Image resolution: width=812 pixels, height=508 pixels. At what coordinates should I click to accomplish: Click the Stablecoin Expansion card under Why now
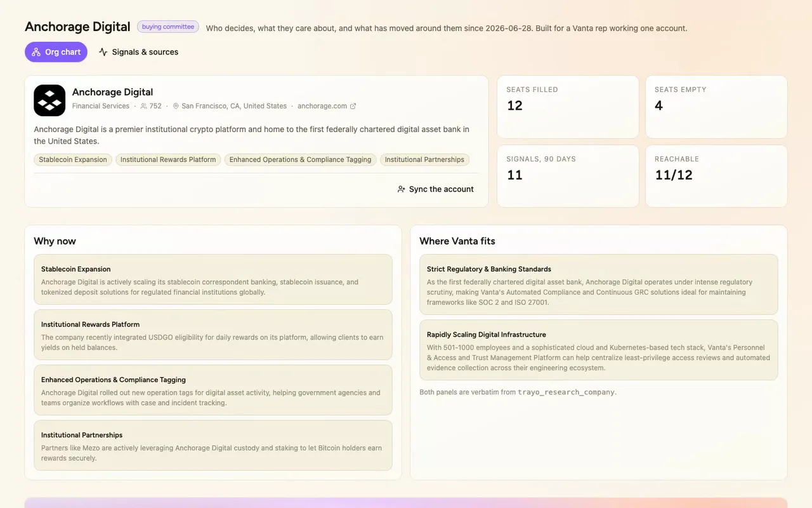pos(213,279)
